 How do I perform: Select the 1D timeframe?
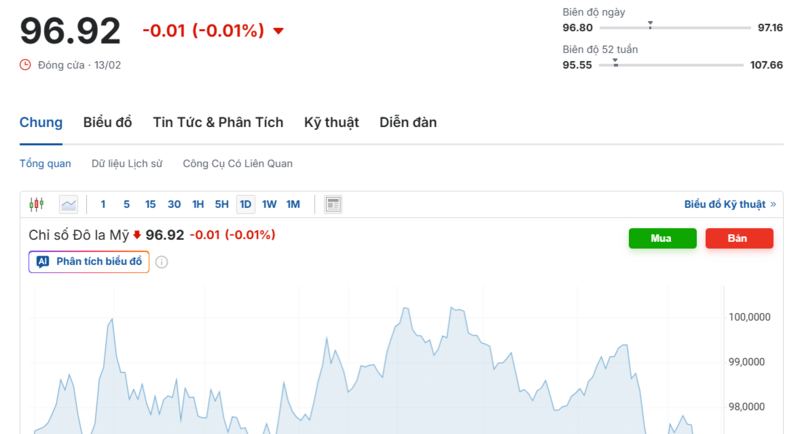(x=245, y=204)
